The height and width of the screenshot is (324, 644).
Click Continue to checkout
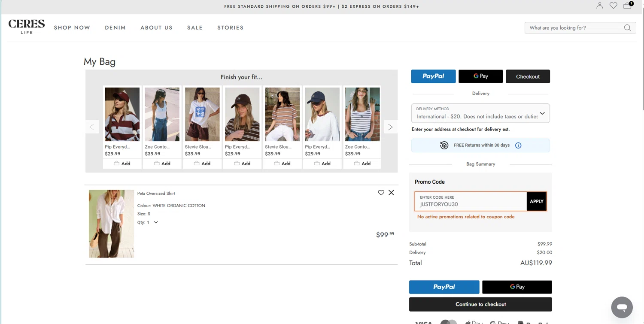480,304
